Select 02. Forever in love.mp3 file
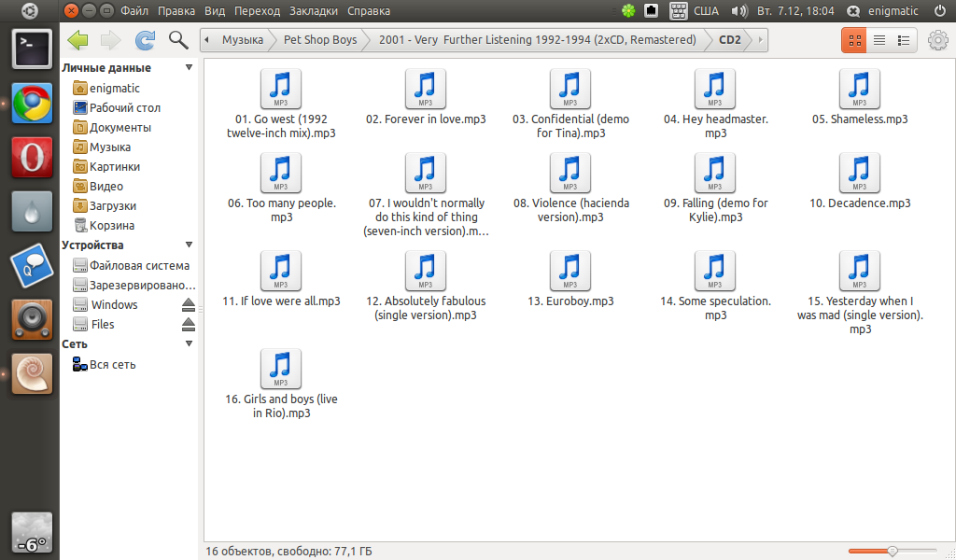 coord(426,96)
